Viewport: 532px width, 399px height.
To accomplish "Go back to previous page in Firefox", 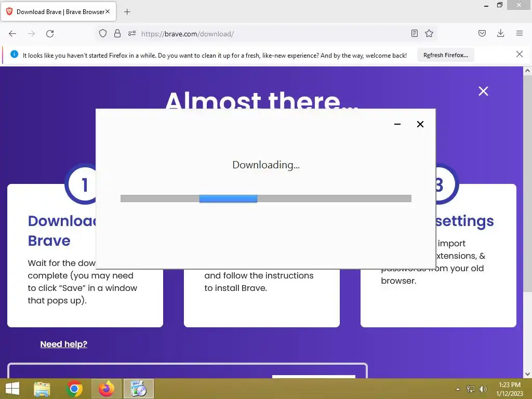I will (x=12, y=34).
